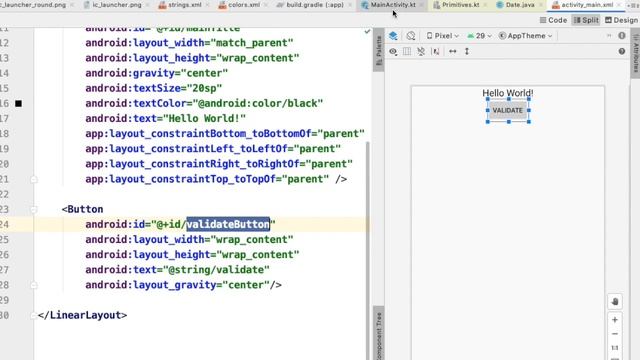This screenshot has height=360, width=640.
Task: Click the layout_constraintLeft_toLeftOf attribute line
Action: 213,149
